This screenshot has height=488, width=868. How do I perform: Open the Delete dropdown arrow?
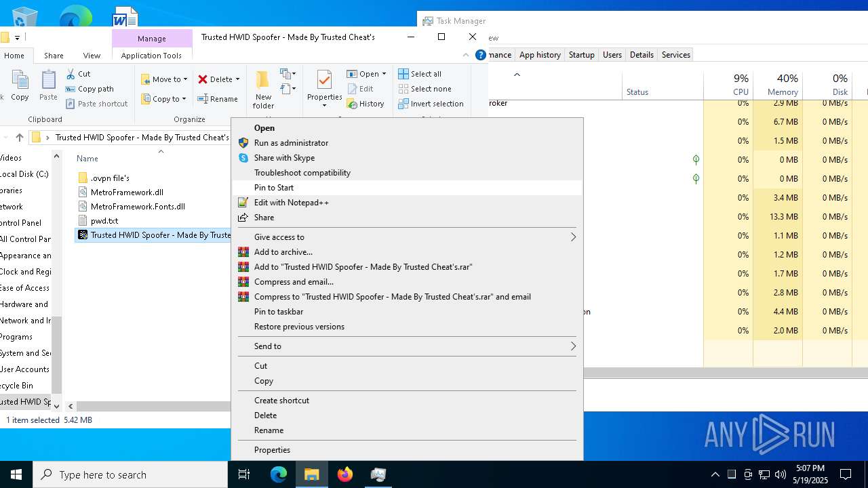(237, 79)
